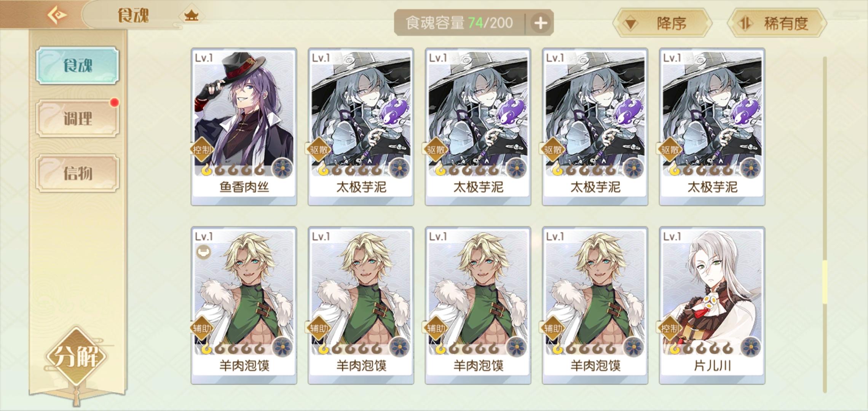Tap the 驱散 badge on first 太极芋泥 card
Viewport: 868px width, 411px height.
point(319,150)
